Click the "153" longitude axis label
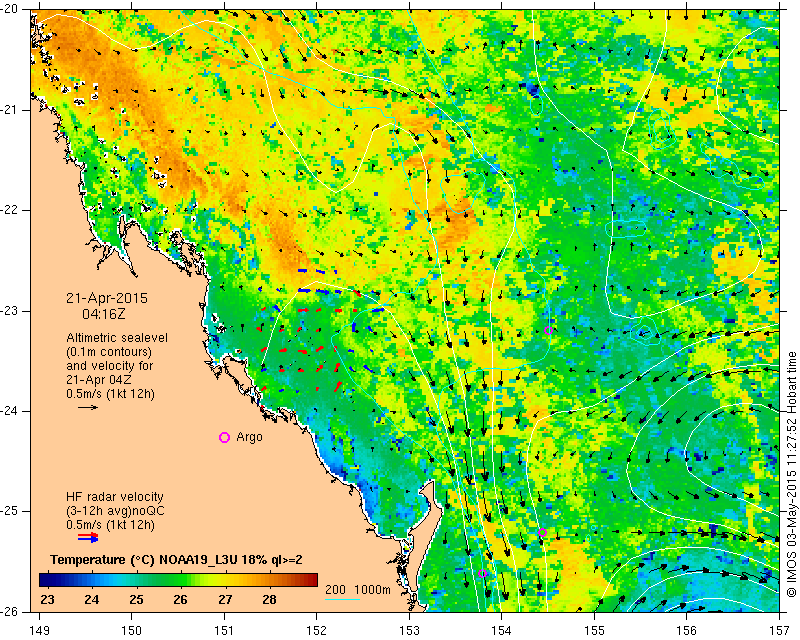 (410, 630)
